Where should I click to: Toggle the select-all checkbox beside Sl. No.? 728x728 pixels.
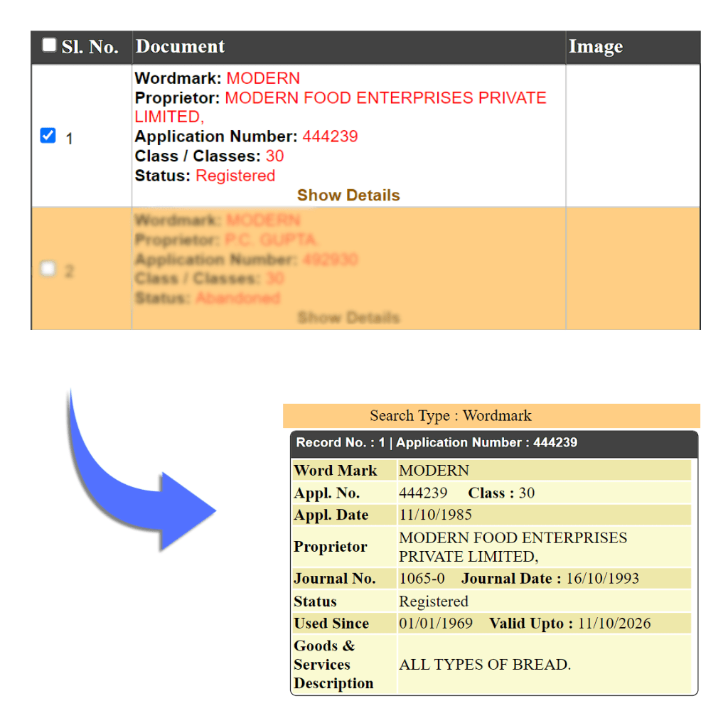pos(48,45)
